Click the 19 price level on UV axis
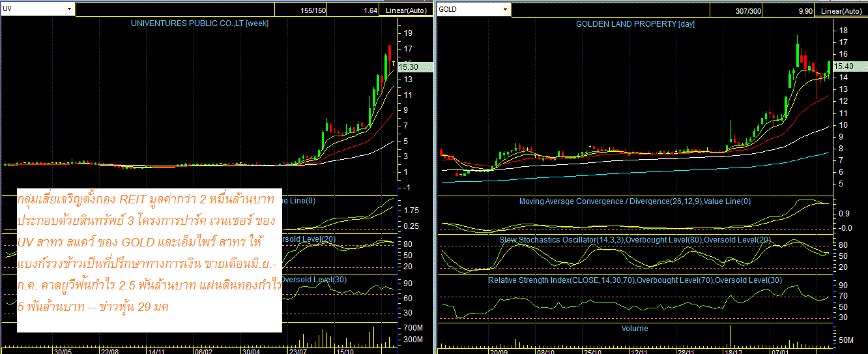 [x=407, y=34]
